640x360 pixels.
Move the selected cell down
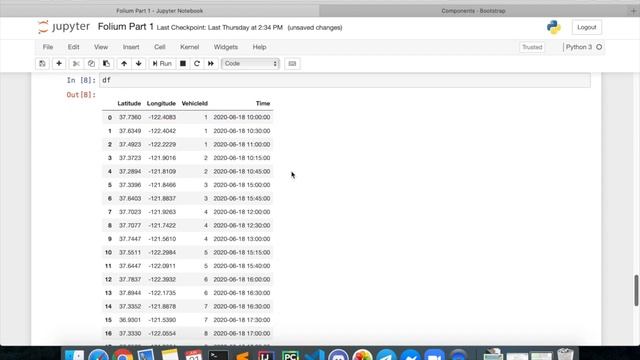coord(139,64)
